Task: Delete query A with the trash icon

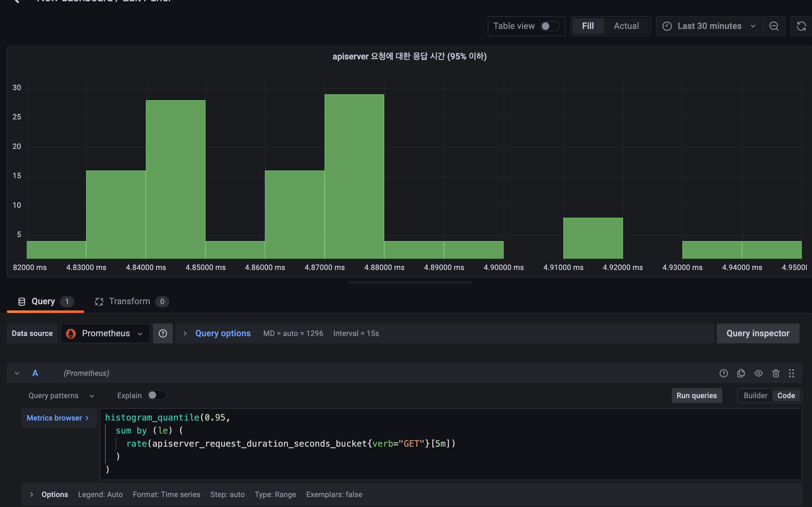Action: pos(776,373)
